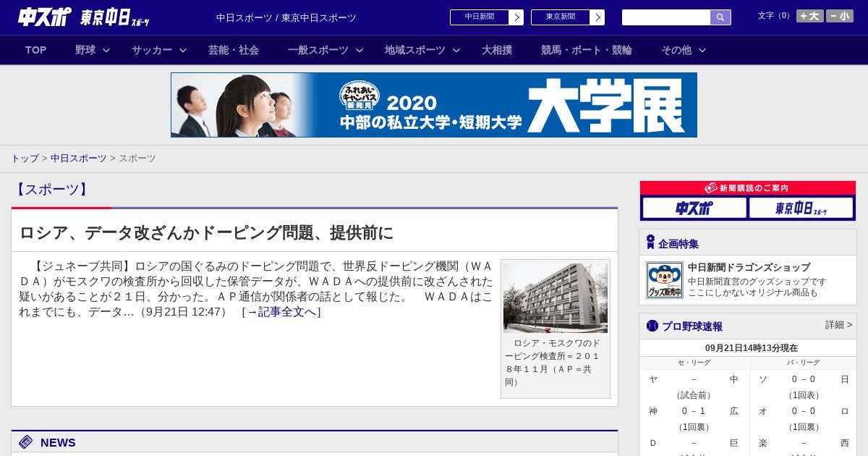The width and height of the screenshot is (868, 456).
Task: Click the 中スポ subscription button
Action: pyautogui.click(x=694, y=208)
